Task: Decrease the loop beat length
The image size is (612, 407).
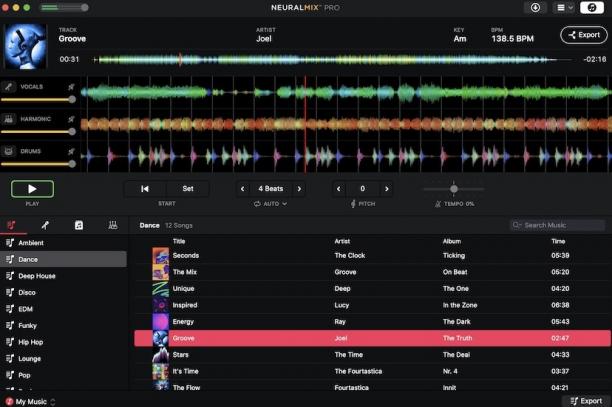Action: pyautogui.click(x=242, y=189)
